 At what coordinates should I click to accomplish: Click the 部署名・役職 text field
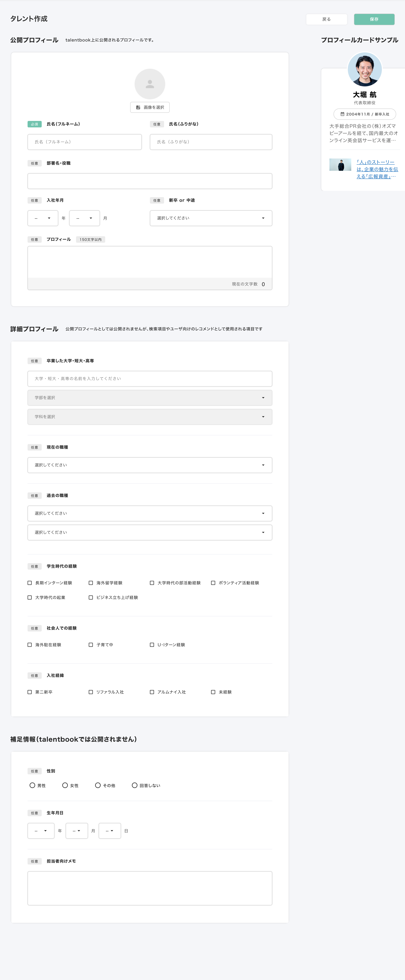tap(150, 181)
